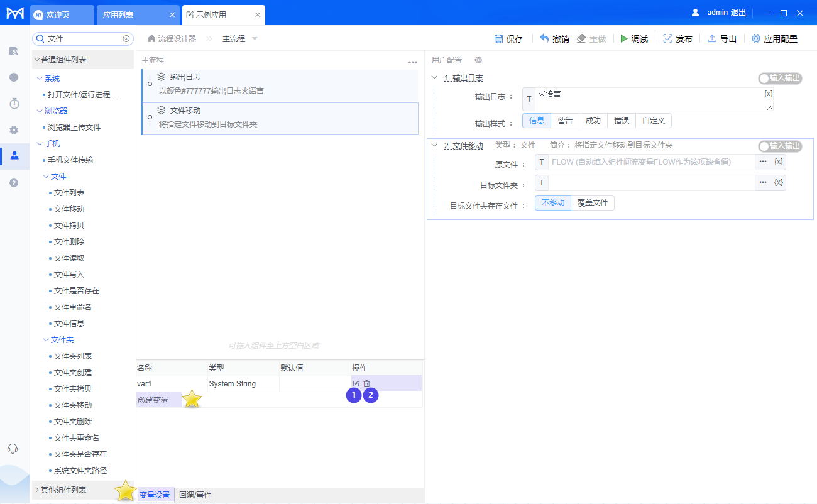This screenshot has height=504, width=817.
Task: Collapse the 浏览器 tree group
Action: point(40,111)
